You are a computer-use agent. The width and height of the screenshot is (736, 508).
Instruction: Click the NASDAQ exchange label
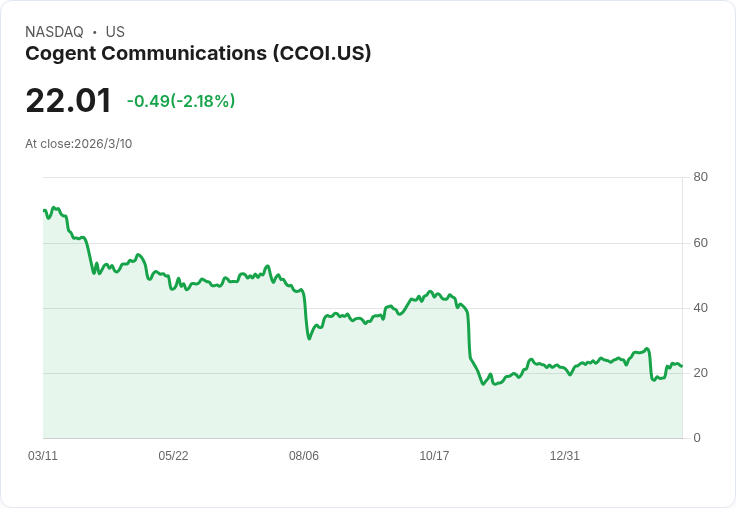(54, 32)
